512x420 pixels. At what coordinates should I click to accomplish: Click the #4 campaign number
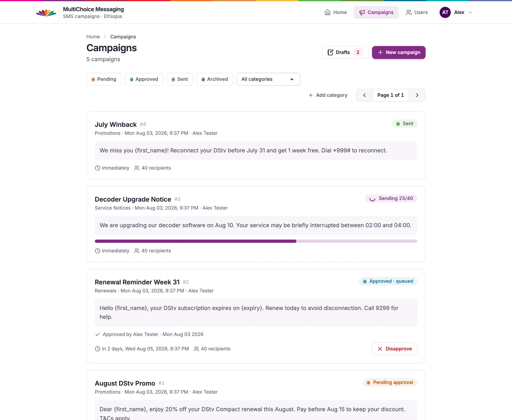143,124
